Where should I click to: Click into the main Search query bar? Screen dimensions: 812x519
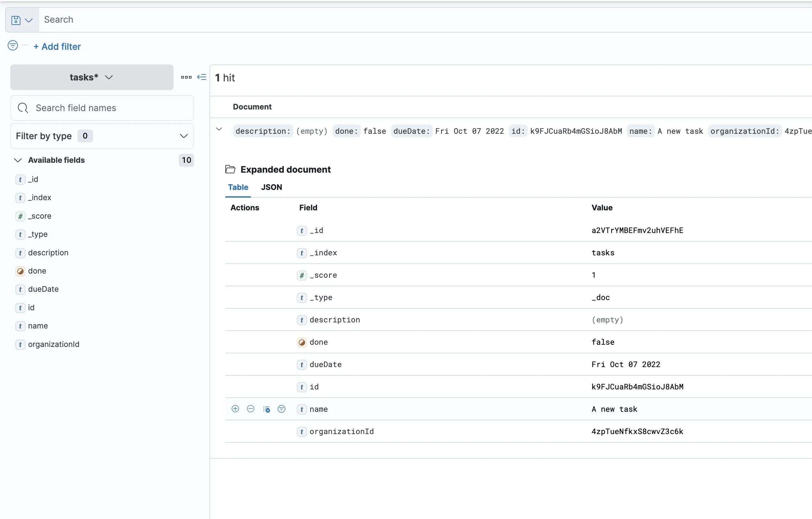tap(405, 19)
